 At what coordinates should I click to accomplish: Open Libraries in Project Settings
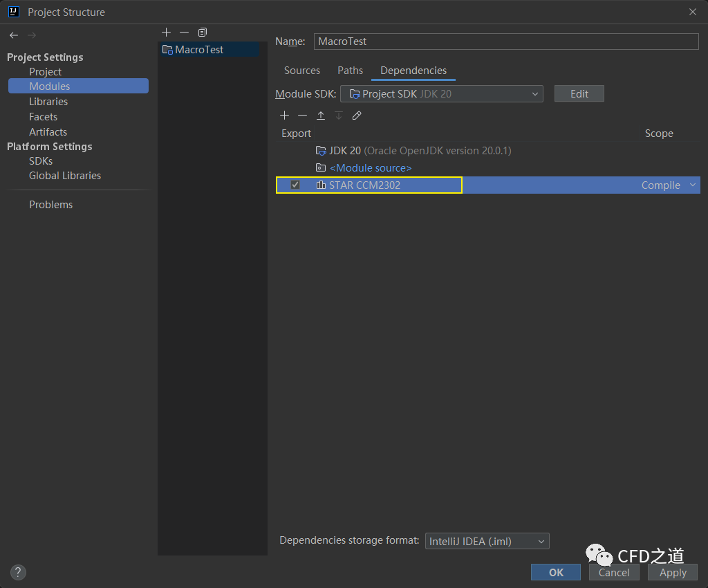coord(48,102)
